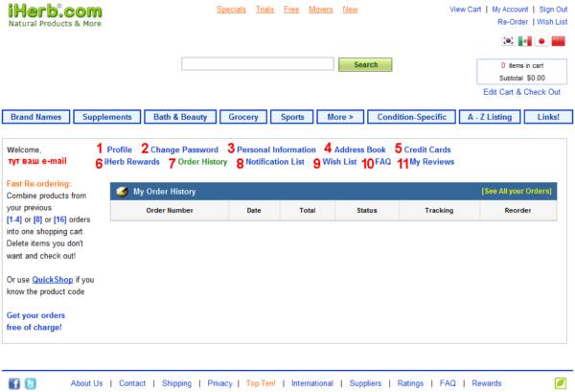Viewport: 575px width, 392px height.
Task: Click the My Order History header icon
Action: click(x=122, y=191)
